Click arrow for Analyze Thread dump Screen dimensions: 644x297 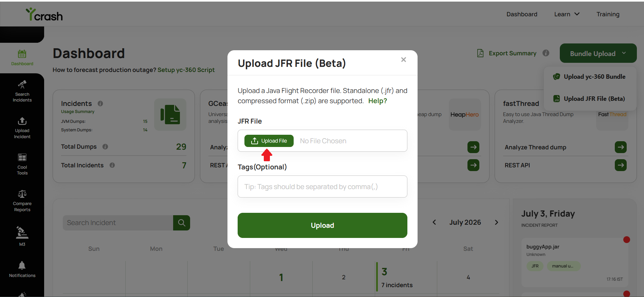point(621,147)
